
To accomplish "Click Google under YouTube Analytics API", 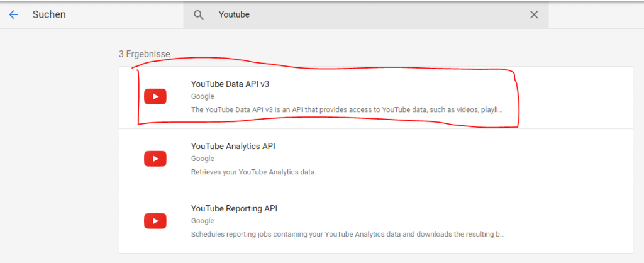I will point(203,159).
